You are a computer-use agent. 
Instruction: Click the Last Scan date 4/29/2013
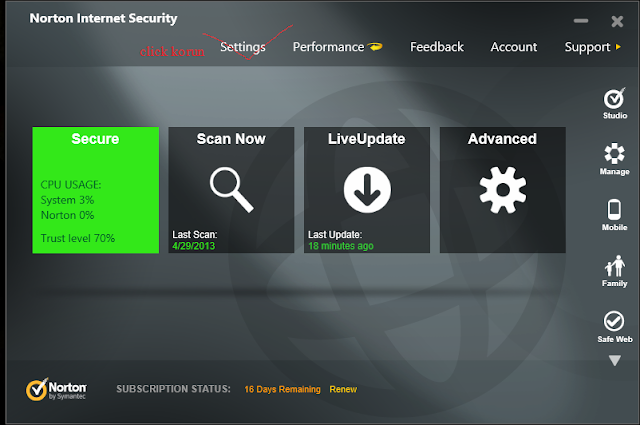tap(193, 246)
